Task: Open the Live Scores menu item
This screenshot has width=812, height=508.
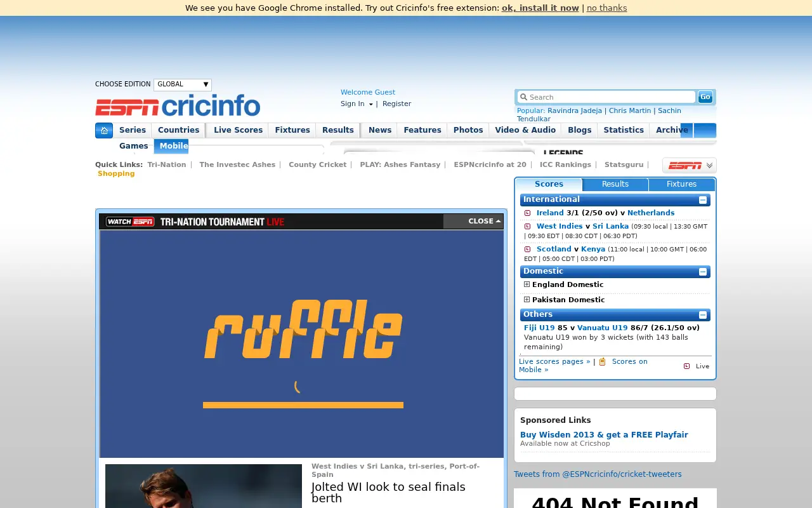Action: [x=238, y=130]
